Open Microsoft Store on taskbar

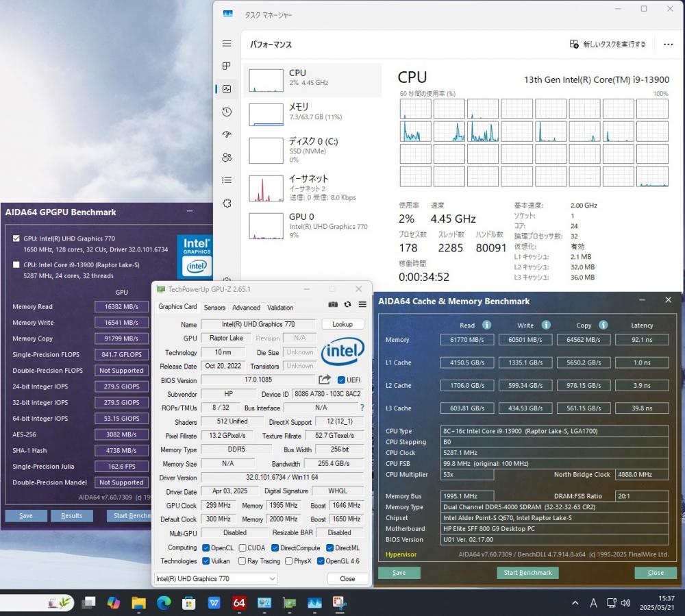pyautogui.click(x=189, y=603)
